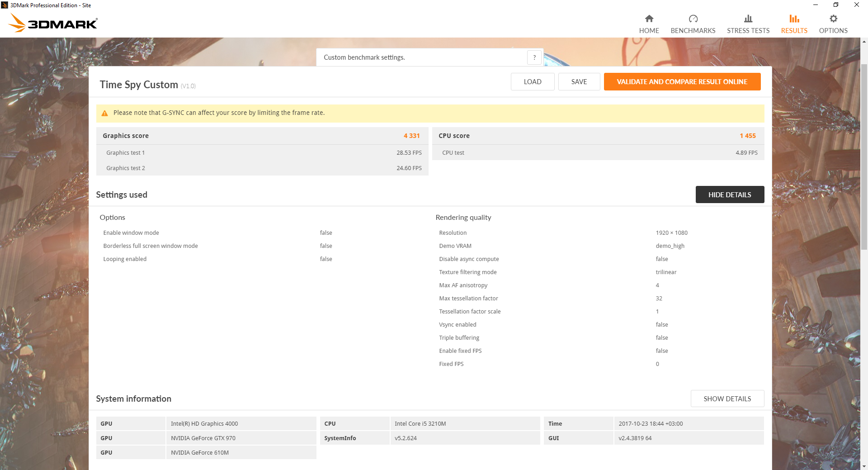Click the Settings used heading

click(122, 195)
